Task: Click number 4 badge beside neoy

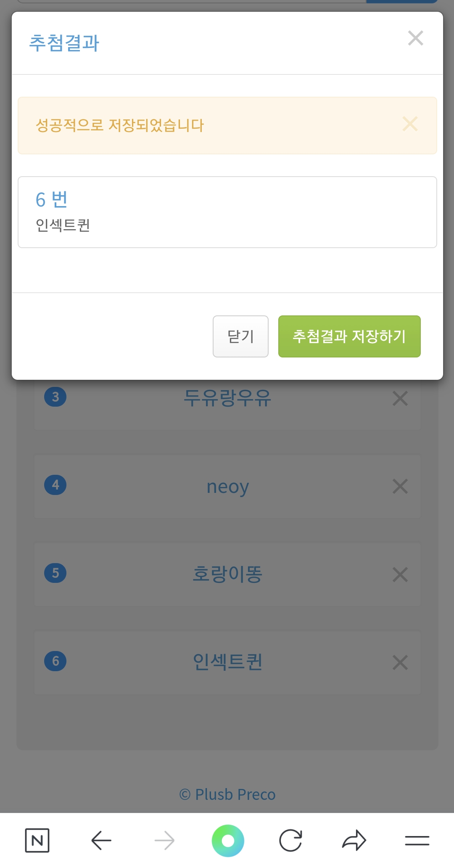Action: [55, 485]
